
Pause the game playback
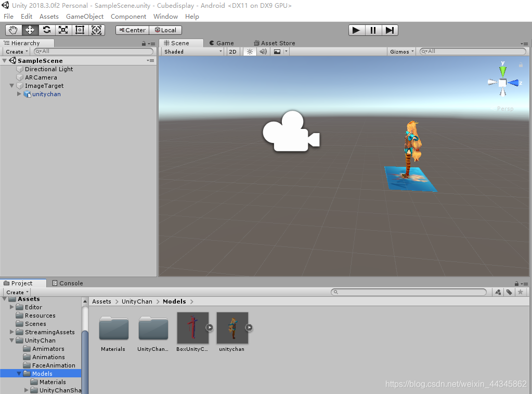click(x=373, y=30)
